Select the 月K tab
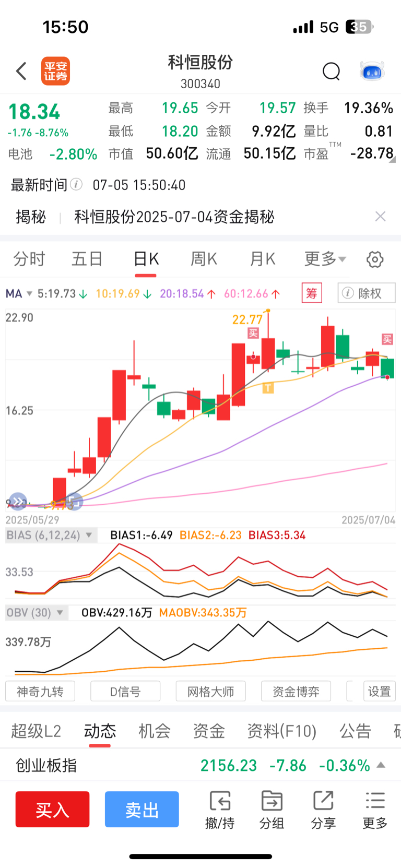This screenshot has width=401, height=868. [262, 259]
